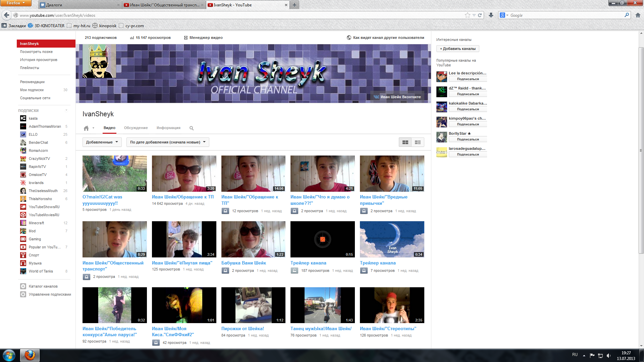Subscribe to kimpoy06pao's channel
The image size is (644, 362).
coord(468,124)
